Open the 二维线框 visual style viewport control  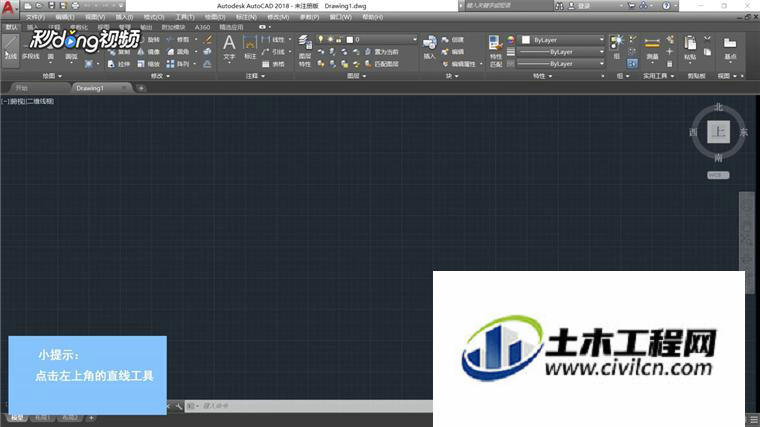pos(41,101)
